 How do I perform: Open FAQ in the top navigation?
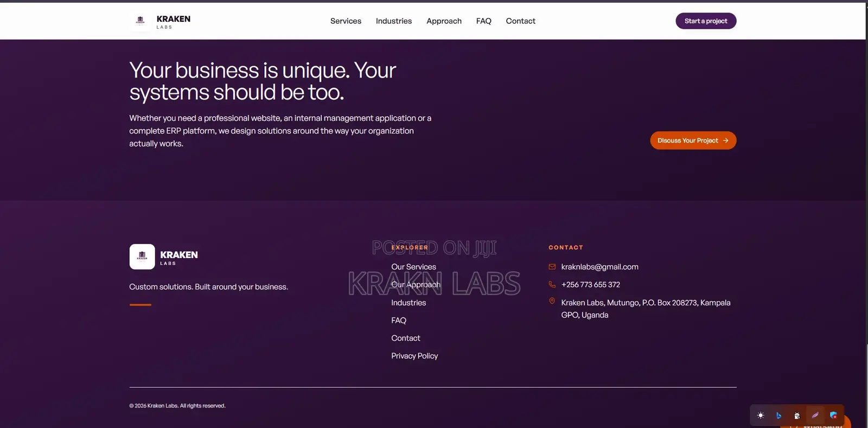(484, 21)
